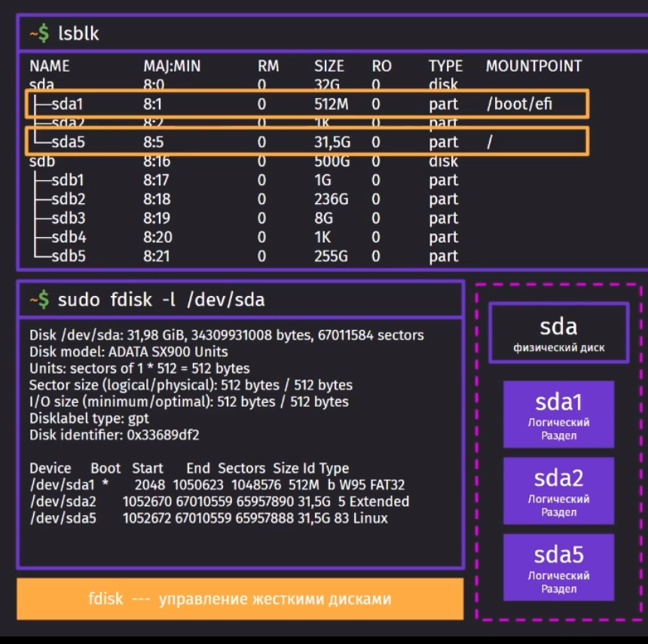648x644 pixels.
Task: Select the sdb4 partition name
Action: pos(69,237)
